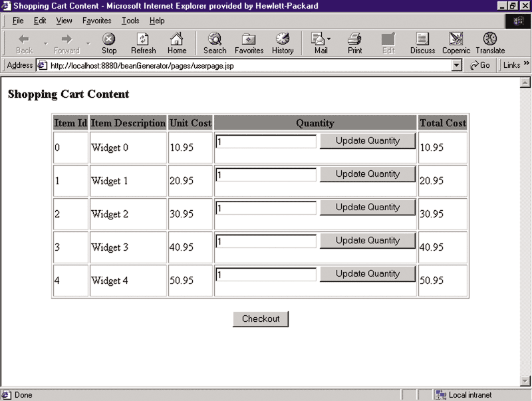Click the Go button beside the address

click(480, 65)
